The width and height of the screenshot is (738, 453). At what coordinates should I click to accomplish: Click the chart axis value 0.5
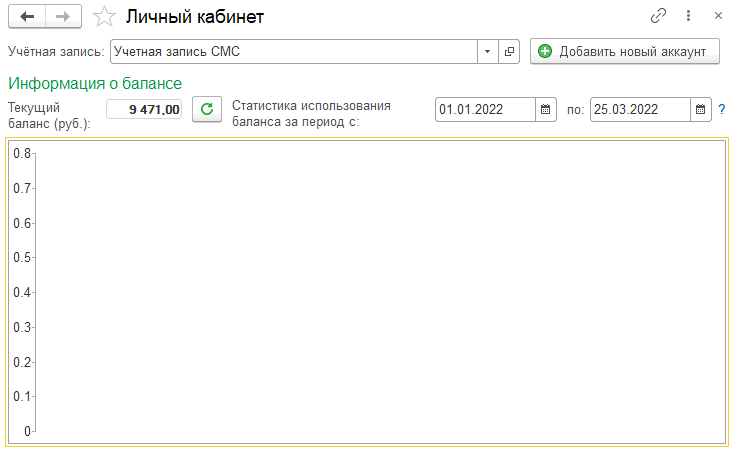[x=22, y=258]
